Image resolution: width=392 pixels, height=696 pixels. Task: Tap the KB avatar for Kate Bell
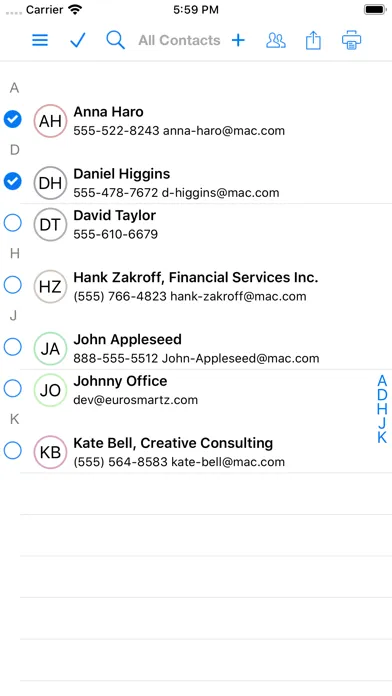[x=50, y=452]
